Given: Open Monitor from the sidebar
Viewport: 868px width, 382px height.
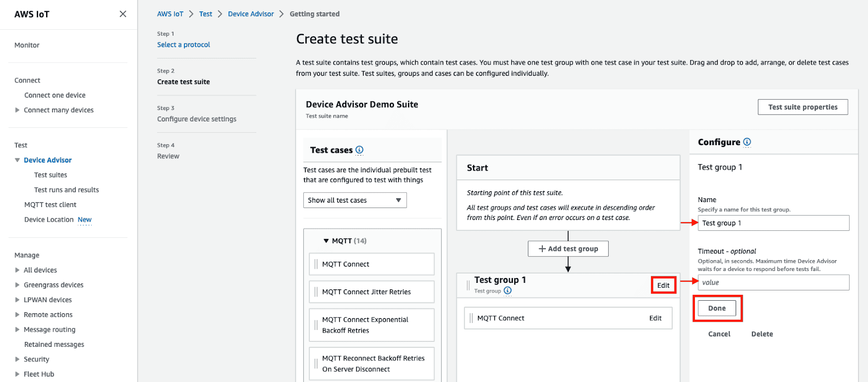Looking at the screenshot, I should pos(27,45).
